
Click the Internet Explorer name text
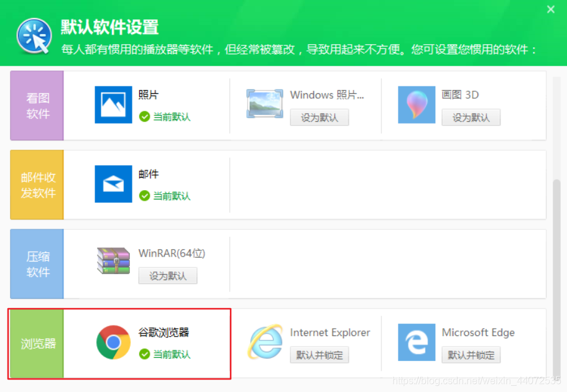coord(330,332)
